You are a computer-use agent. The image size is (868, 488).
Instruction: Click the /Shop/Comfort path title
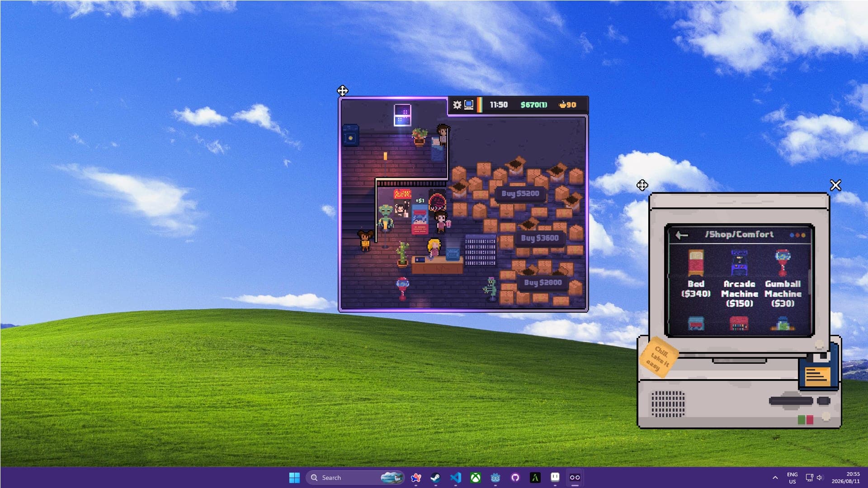739,235
